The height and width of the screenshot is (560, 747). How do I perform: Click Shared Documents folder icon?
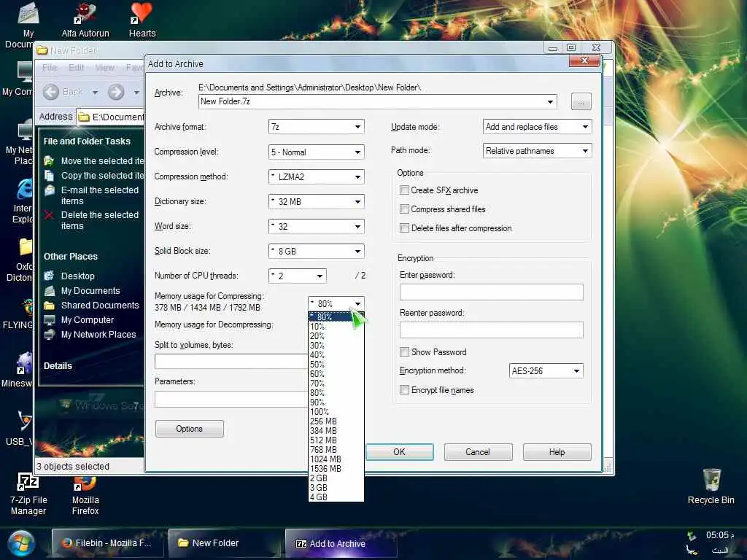(x=49, y=306)
